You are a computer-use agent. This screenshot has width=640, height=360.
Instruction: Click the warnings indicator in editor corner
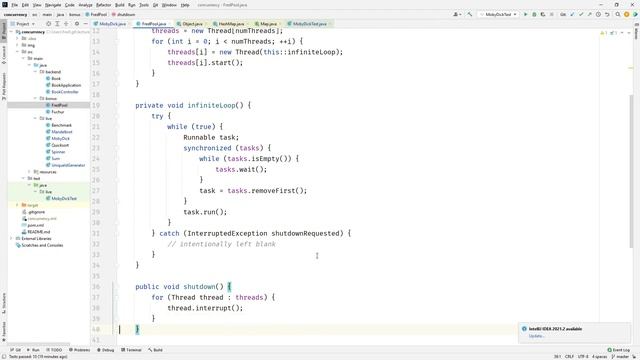point(604,33)
